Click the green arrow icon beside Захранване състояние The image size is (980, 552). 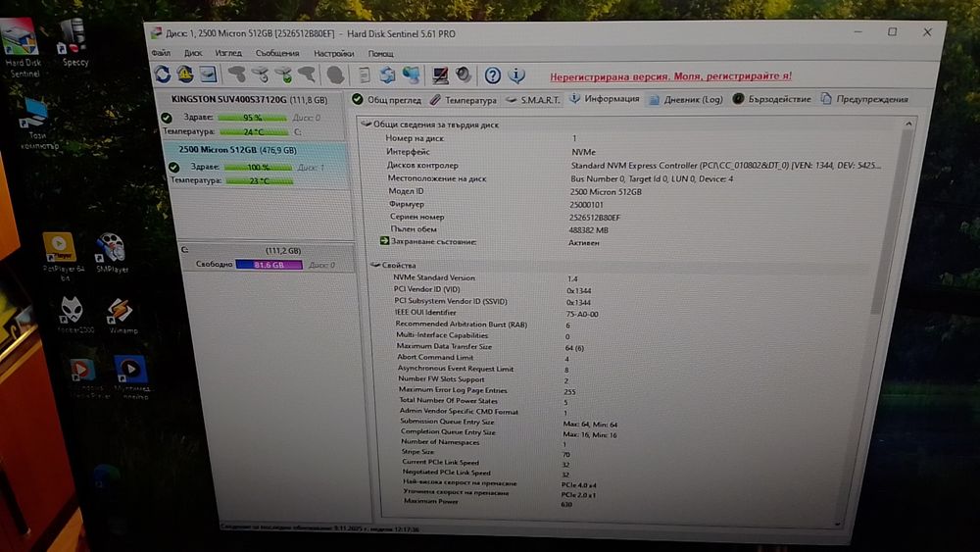[384, 240]
